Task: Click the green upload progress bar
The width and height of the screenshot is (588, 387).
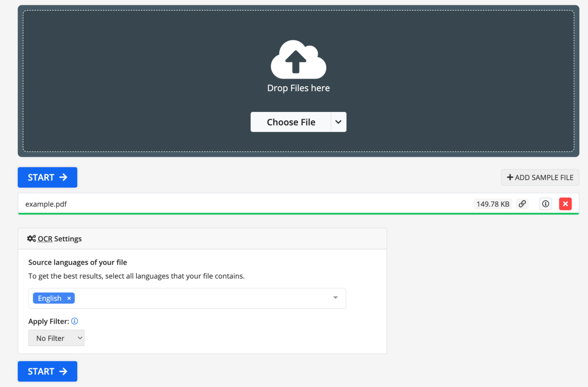Action: (298, 213)
